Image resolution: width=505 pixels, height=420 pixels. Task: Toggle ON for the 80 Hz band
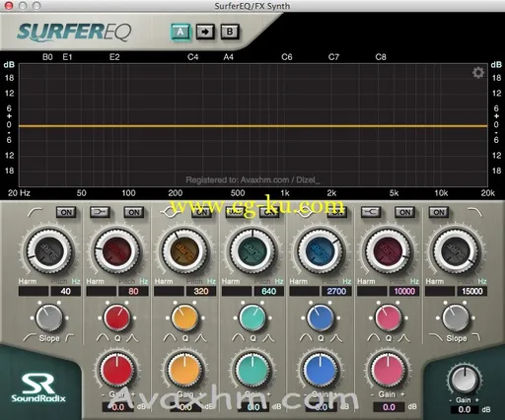[x=134, y=212]
